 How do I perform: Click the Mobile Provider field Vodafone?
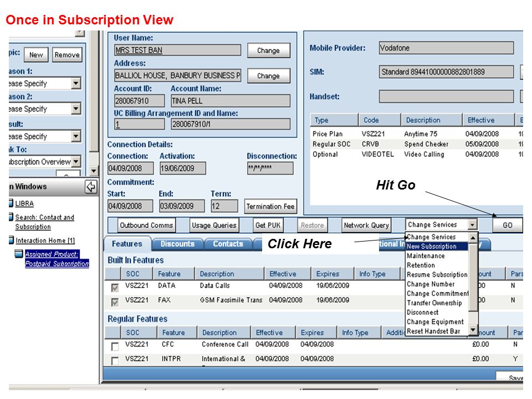point(446,48)
